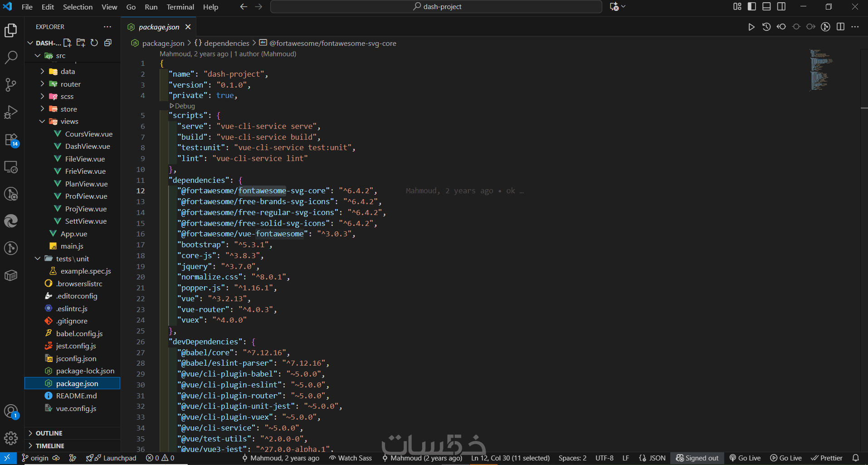Image resolution: width=868 pixels, height=465 pixels.
Task: Click 'LF' end-of-line status item
Action: [x=626, y=458]
